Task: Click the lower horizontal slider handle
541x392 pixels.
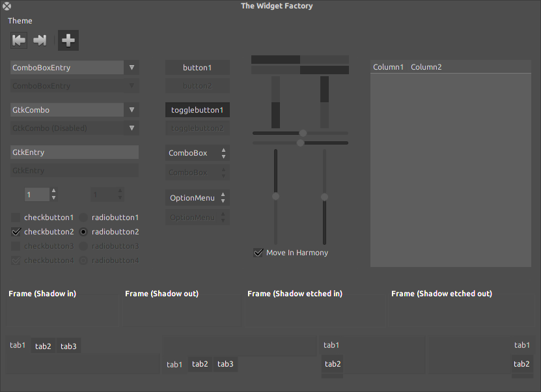Action: (x=300, y=143)
